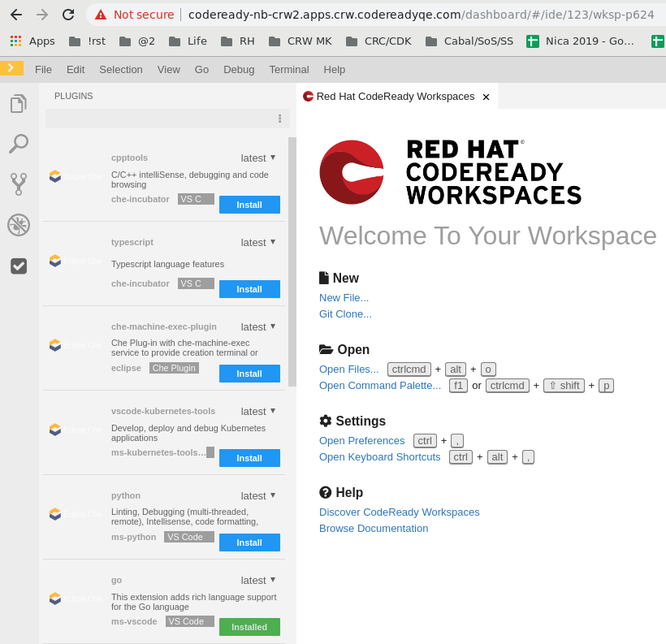The width and height of the screenshot is (666, 644).
Task: Open the Debug menu
Action: 239,69
